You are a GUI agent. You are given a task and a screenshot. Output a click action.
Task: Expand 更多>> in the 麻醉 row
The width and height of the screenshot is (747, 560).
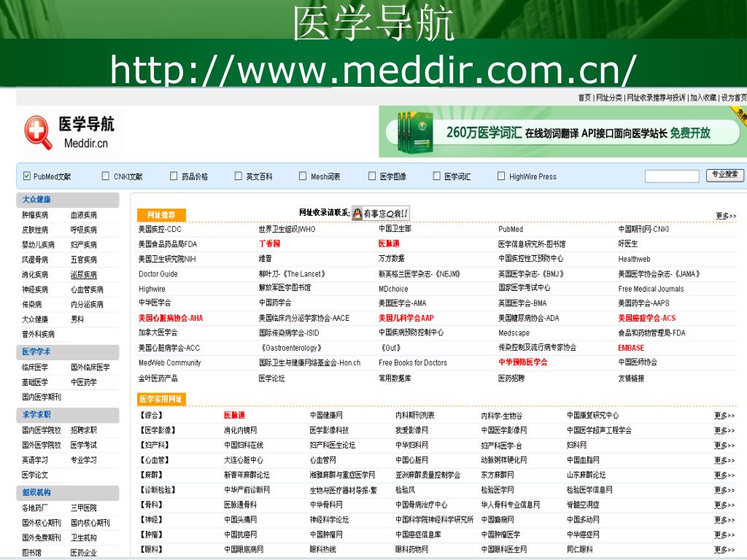point(724,475)
